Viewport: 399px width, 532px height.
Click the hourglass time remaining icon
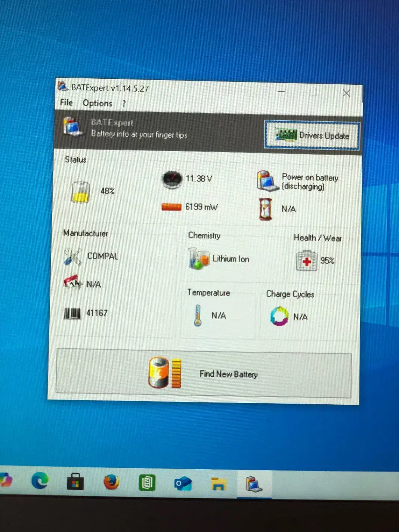click(x=265, y=209)
